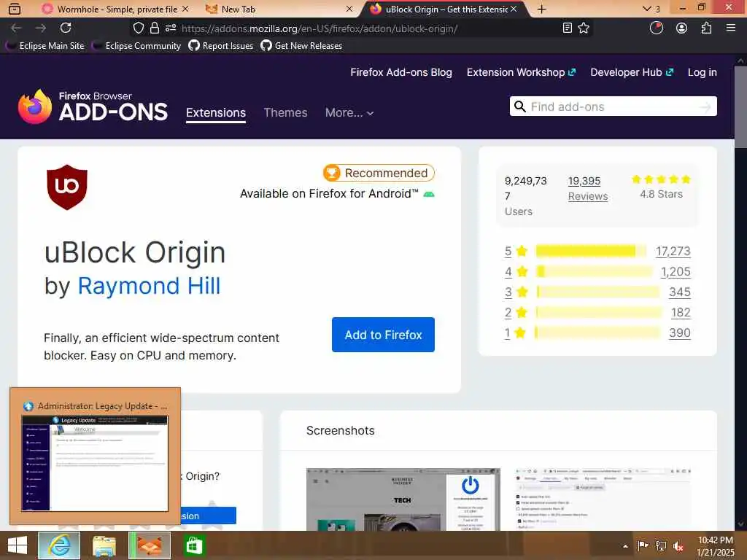The image size is (747, 560).
Task: Open the 17,273 five-star reviews count
Action: [673, 251]
